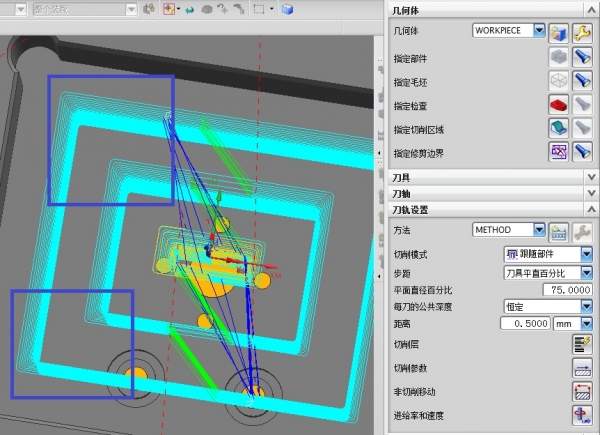The height and width of the screenshot is (435, 600).
Task: Click the 平面直径百分比 value field 75.0000
Action: click(x=567, y=290)
